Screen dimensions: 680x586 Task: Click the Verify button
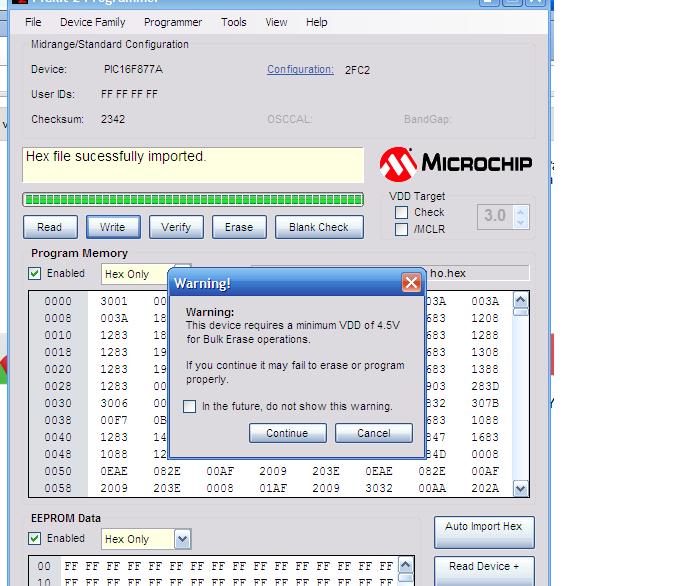(176, 227)
